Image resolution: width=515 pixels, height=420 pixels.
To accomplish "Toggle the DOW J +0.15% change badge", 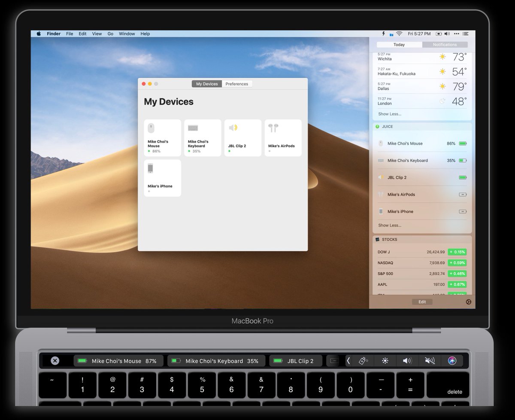I will point(457,252).
